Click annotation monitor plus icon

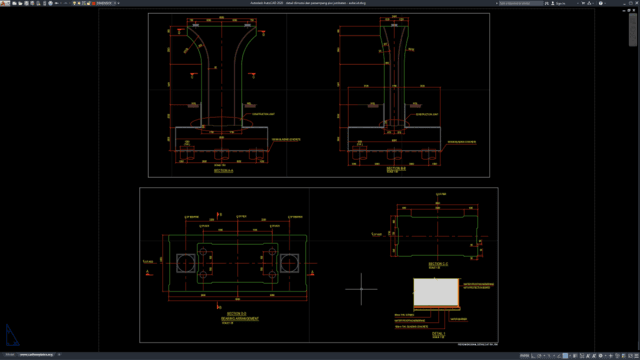pos(611,356)
